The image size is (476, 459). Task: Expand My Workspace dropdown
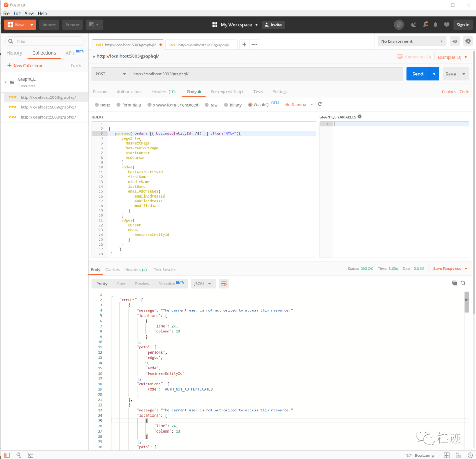tap(257, 25)
